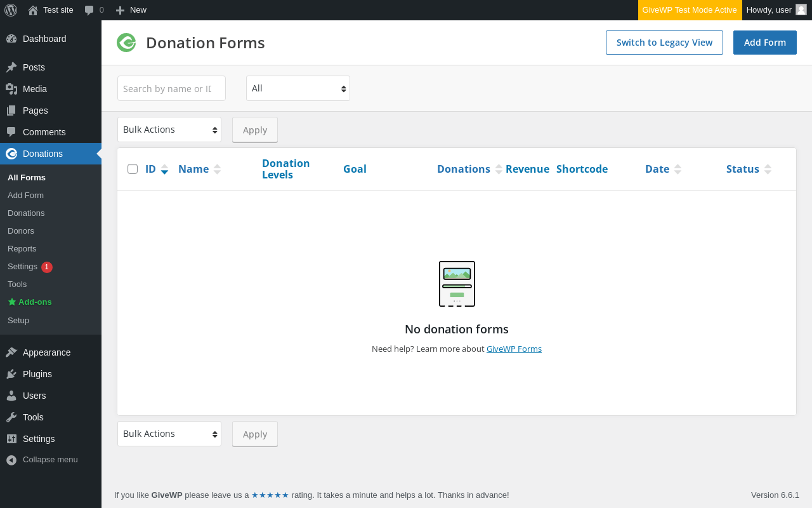This screenshot has height=508, width=812.
Task: Click Switch to Legacy View button
Action: pyautogui.click(x=664, y=43)
